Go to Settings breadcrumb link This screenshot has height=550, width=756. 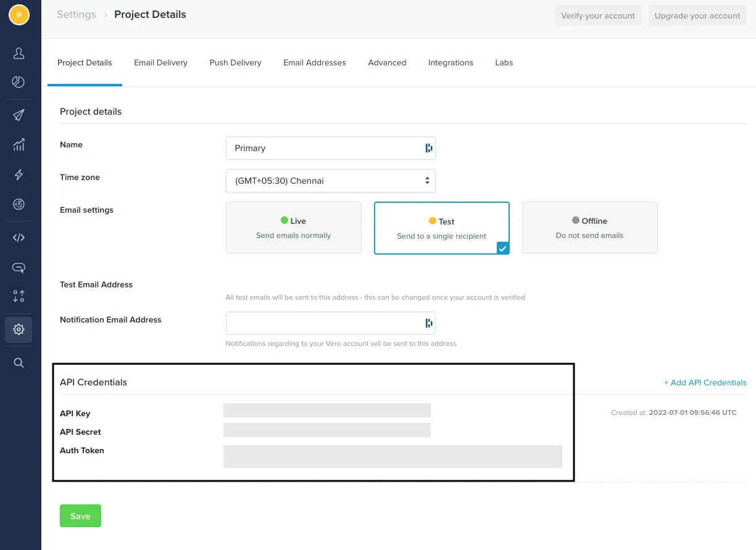[77, 14]
